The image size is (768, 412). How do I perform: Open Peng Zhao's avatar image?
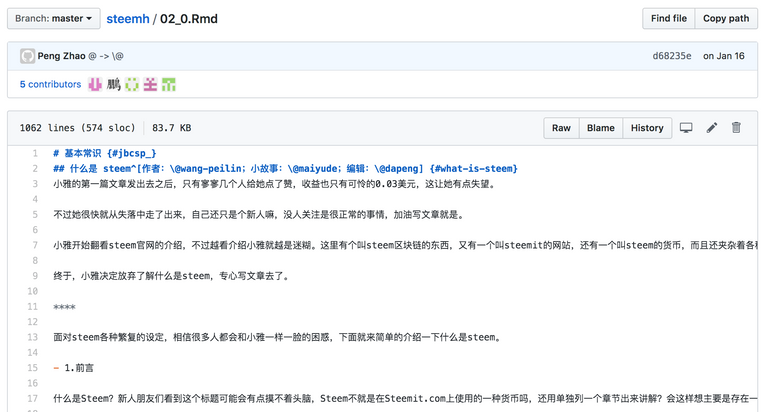(x=27, y=56)
